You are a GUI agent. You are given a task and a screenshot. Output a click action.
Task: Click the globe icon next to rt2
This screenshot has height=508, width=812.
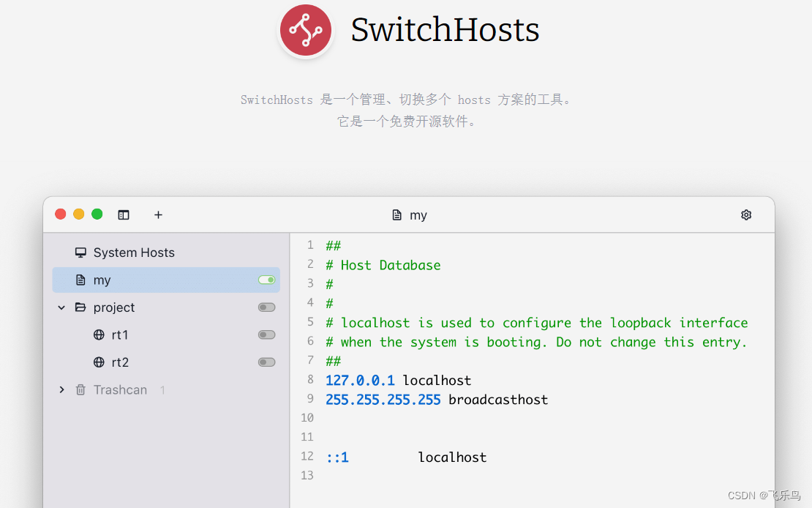point(99,362)
